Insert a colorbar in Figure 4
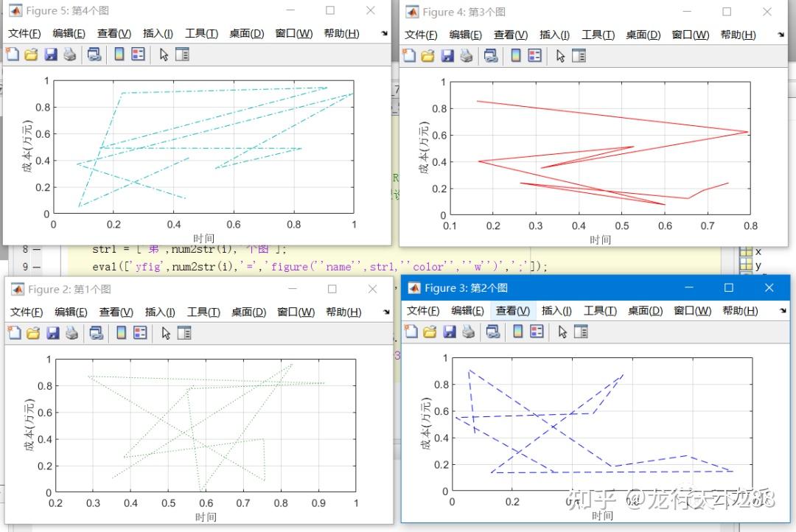 coord(514,55)
